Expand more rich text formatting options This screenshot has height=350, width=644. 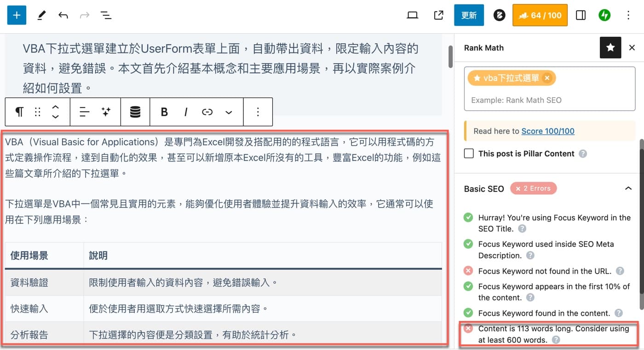229,112
